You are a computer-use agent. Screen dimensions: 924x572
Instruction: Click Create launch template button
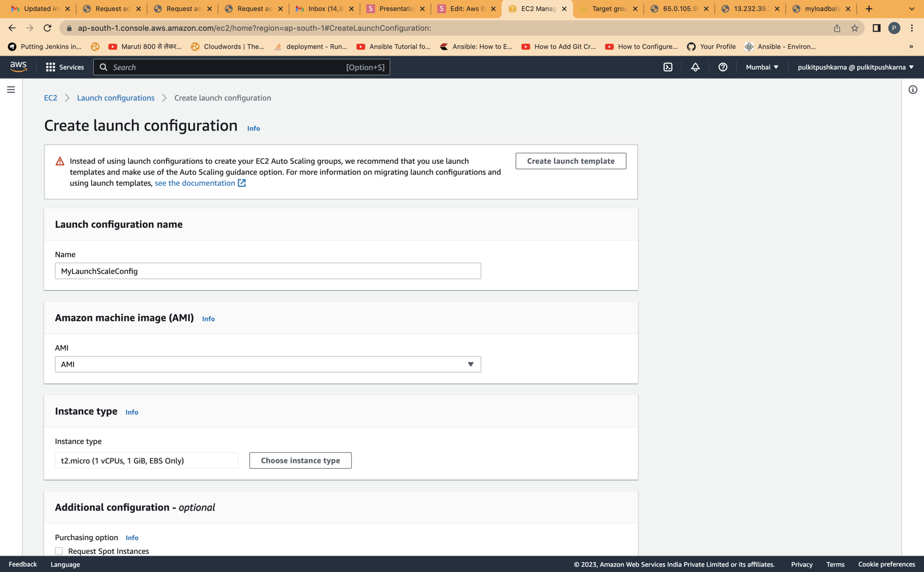(x=570, y=161)
